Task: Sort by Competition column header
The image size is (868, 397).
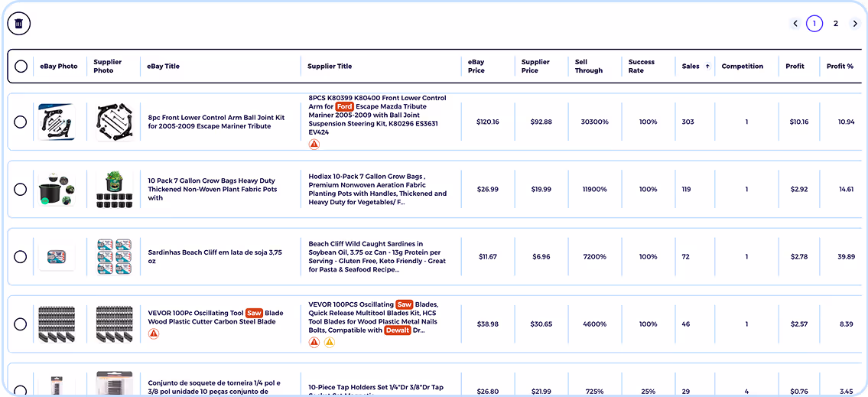Action: click(x=743, y=67)
